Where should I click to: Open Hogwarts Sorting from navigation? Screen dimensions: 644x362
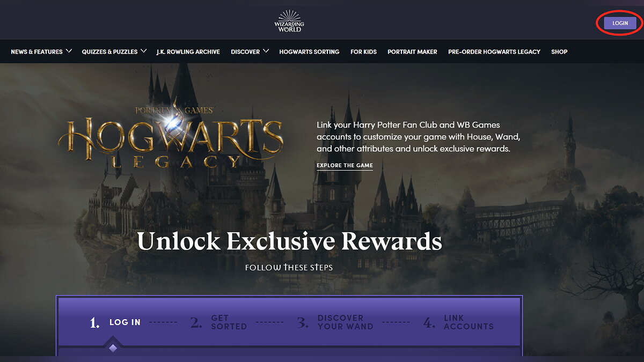pyautogui.click(x=309, y=52)
